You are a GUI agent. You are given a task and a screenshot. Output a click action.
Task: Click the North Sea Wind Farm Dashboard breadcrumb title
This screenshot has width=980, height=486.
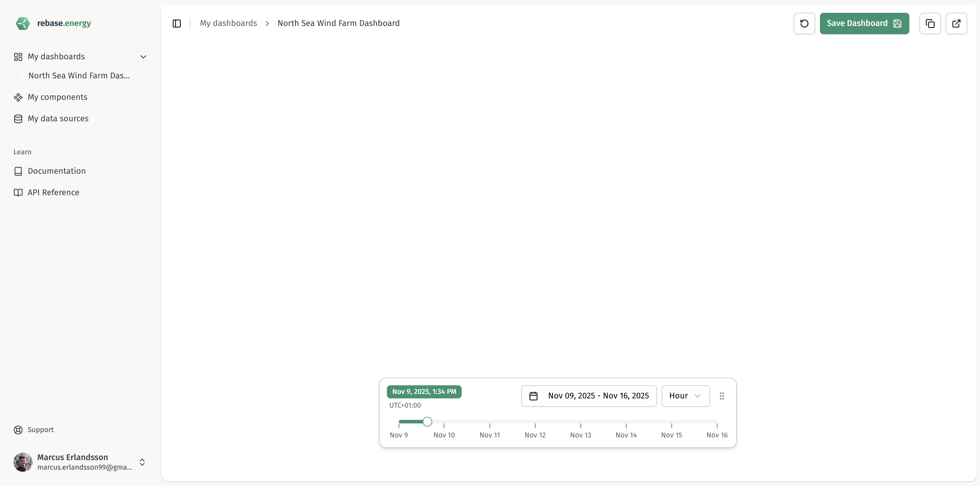(x=339, y=23)
